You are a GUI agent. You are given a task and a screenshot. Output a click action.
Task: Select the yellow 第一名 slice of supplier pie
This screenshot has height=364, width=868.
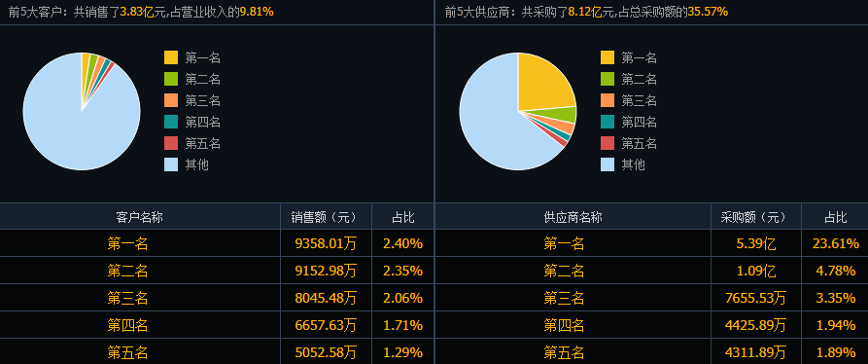(x=545, y=83)
